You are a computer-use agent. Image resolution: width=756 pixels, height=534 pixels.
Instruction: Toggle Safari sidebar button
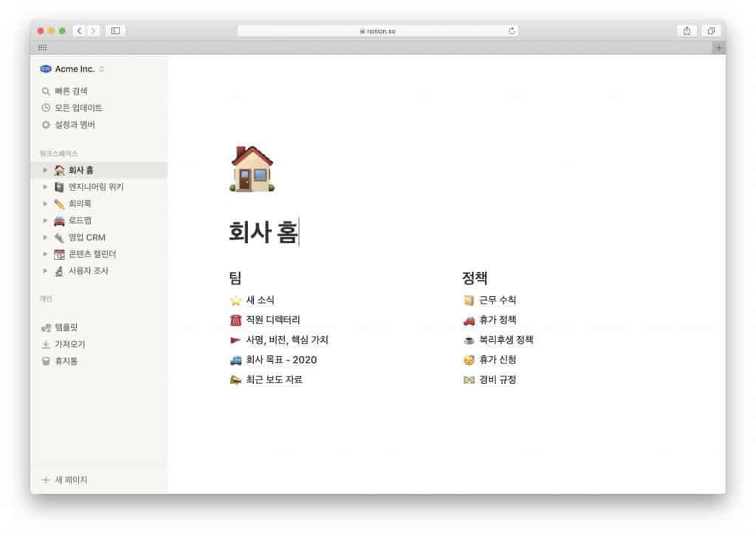coord(115,30)
